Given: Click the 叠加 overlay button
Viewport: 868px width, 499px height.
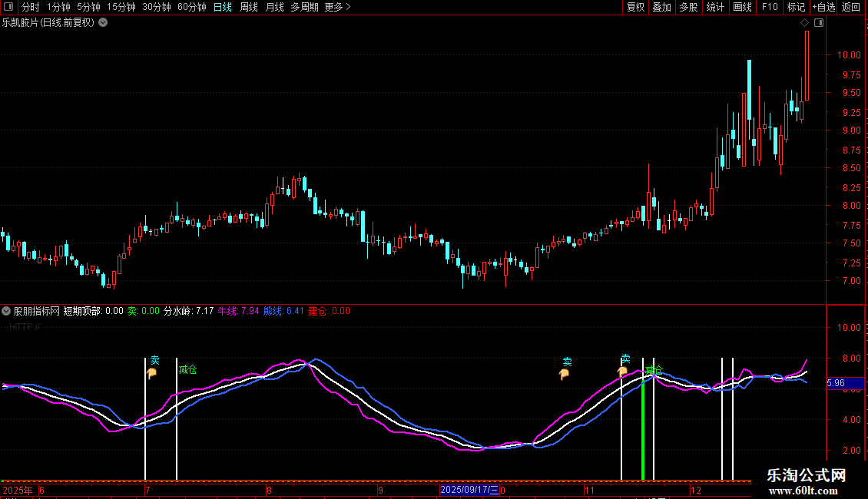Looking at the screenshot, I should pos(662,7).
